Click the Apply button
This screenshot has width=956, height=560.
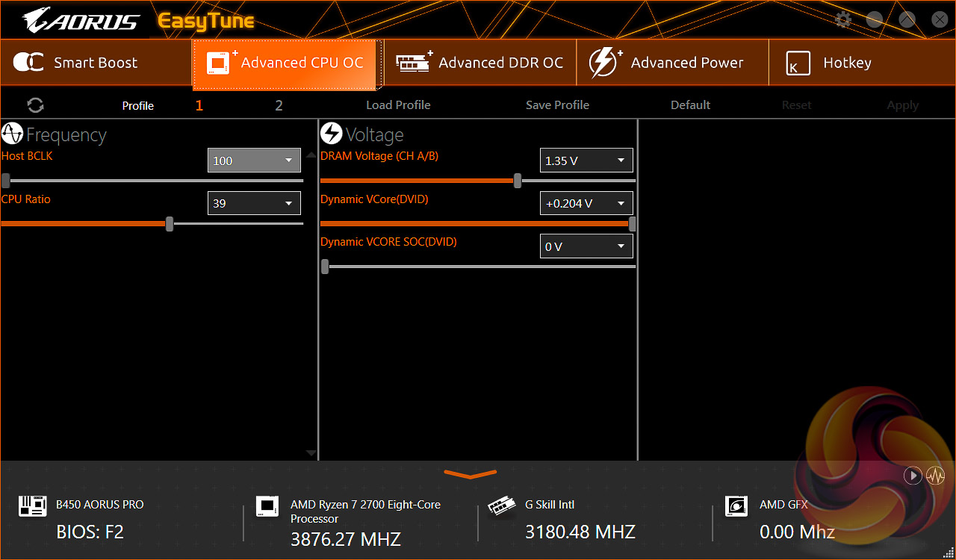coord(902,105)
